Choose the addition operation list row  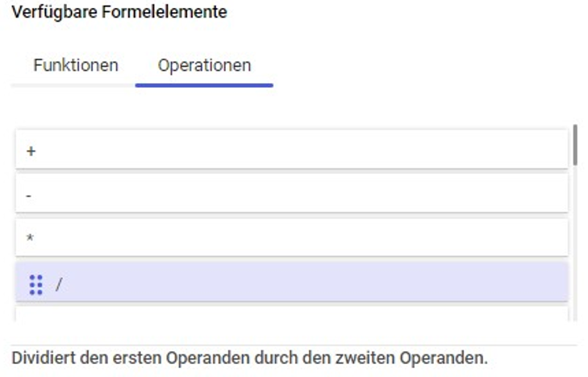(x=292, y=149)
